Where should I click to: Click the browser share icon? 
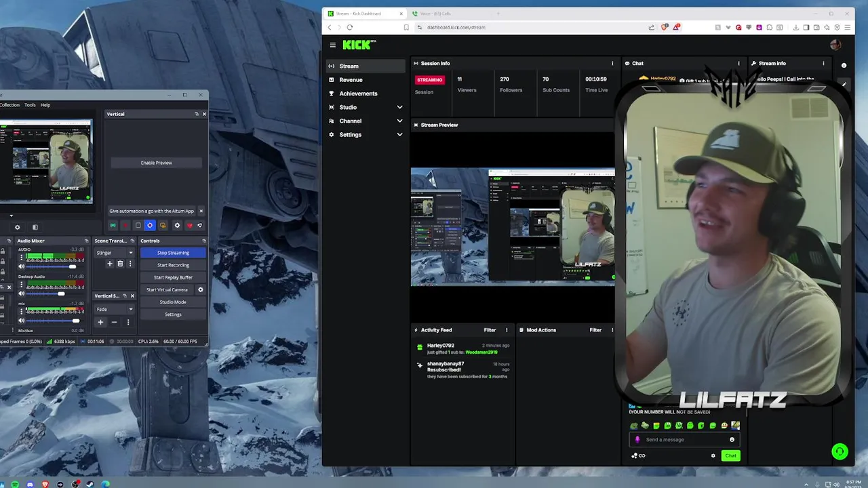click(652, 27)
